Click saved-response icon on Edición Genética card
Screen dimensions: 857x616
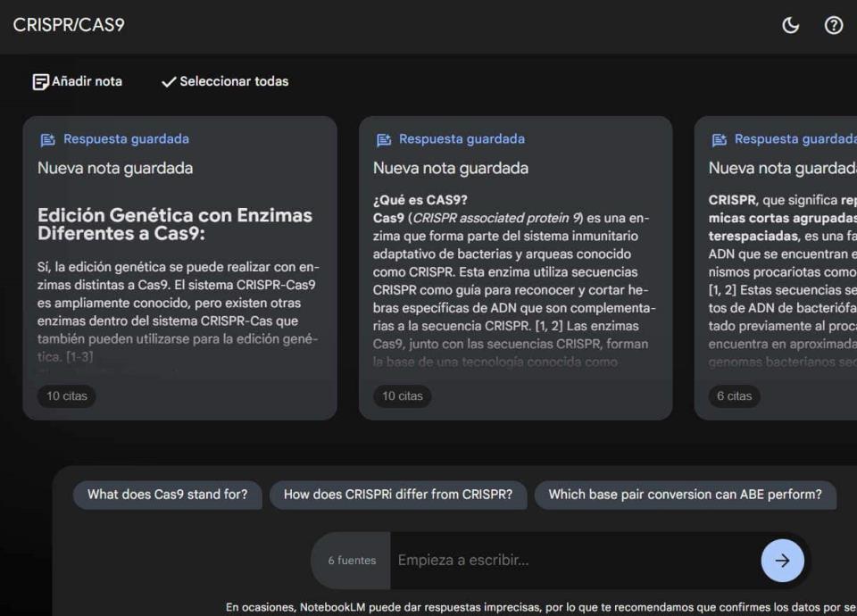point(48,140)
